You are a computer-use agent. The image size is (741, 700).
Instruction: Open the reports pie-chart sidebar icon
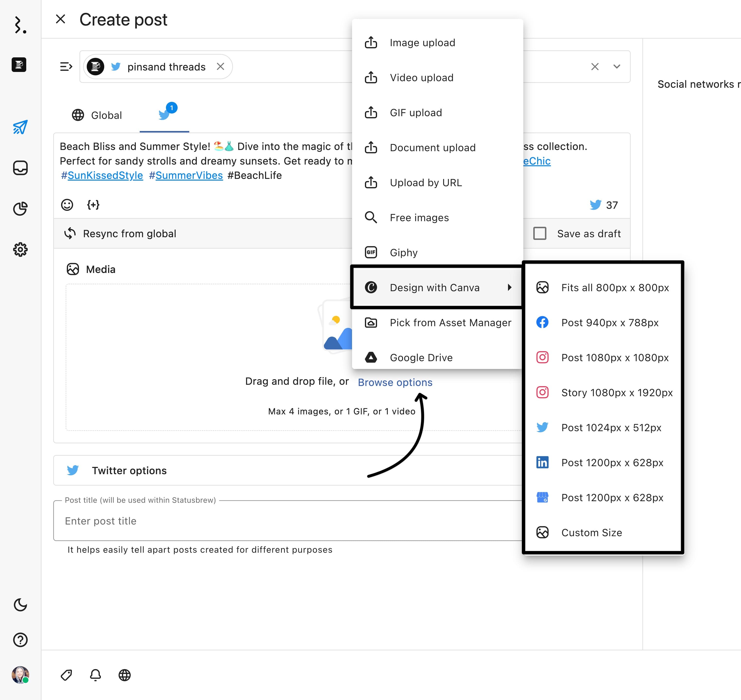pyautogui.click(x=20, y=209)
